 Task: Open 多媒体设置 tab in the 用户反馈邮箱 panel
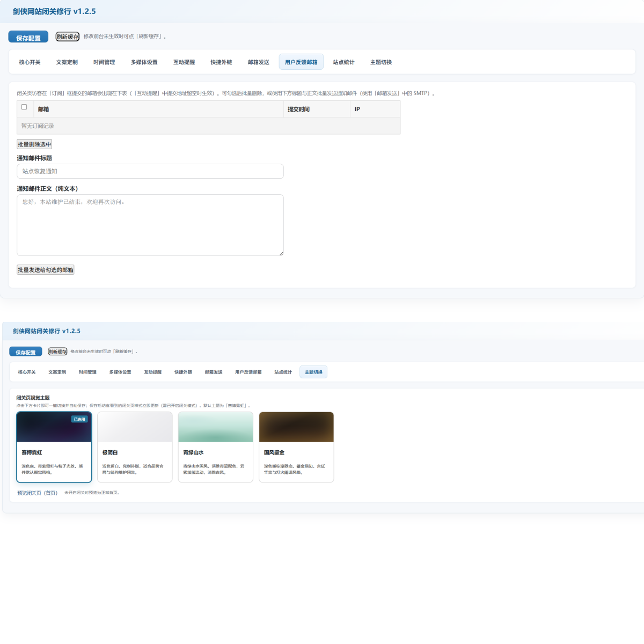coord(144,62)
